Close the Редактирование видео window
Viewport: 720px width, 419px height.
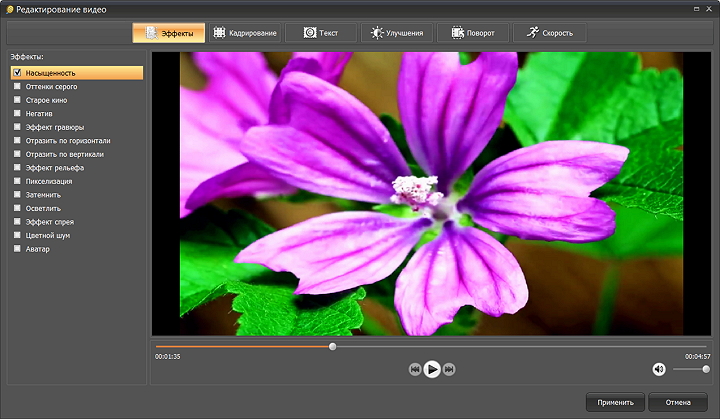[x=709, y=9]
